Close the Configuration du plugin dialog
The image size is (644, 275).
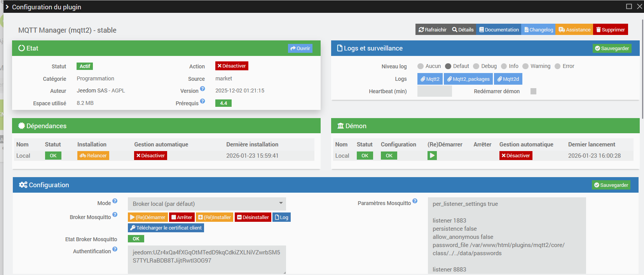point(639,6)
